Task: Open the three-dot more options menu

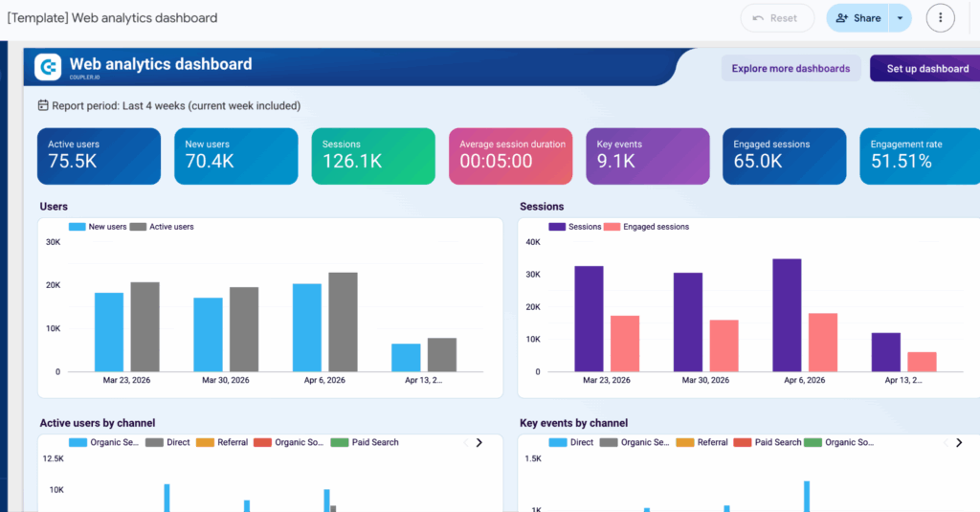Action: click(941, 17)
